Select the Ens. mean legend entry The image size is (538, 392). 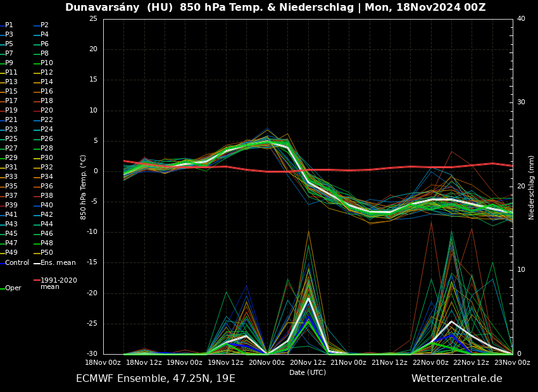58,262
